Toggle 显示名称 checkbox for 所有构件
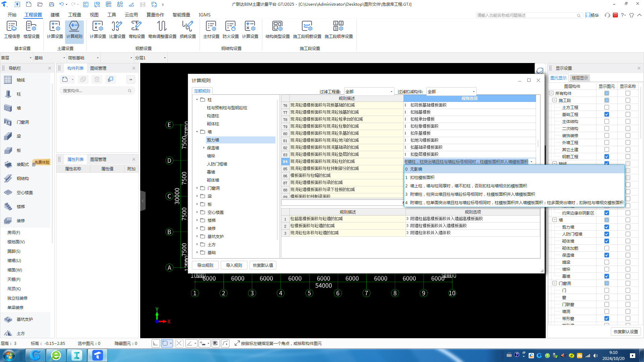Viewport: 644px width, 362px height. point(628,93)
